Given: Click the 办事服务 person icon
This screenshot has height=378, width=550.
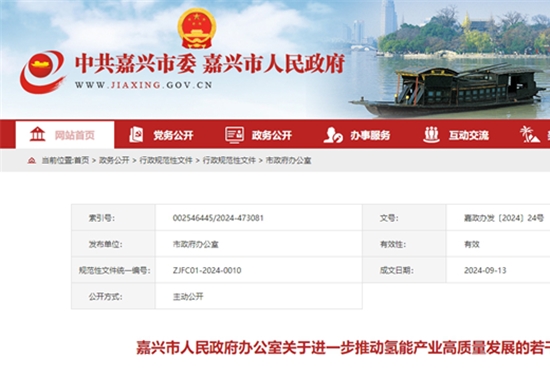Looking at the screenshot, I should click(333, 135).
